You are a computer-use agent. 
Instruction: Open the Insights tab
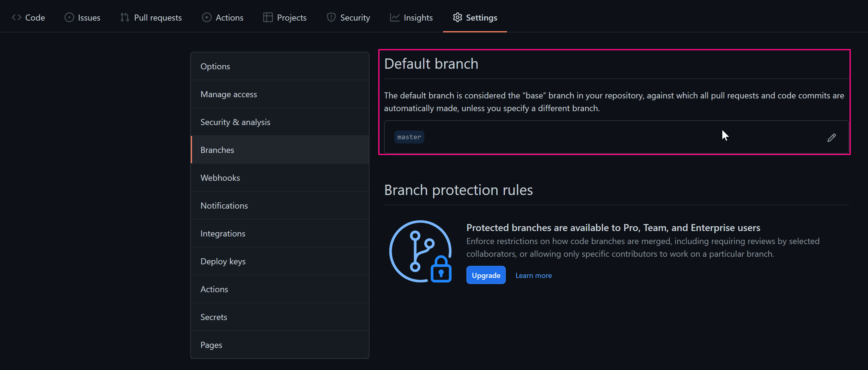tap(411, 18)
